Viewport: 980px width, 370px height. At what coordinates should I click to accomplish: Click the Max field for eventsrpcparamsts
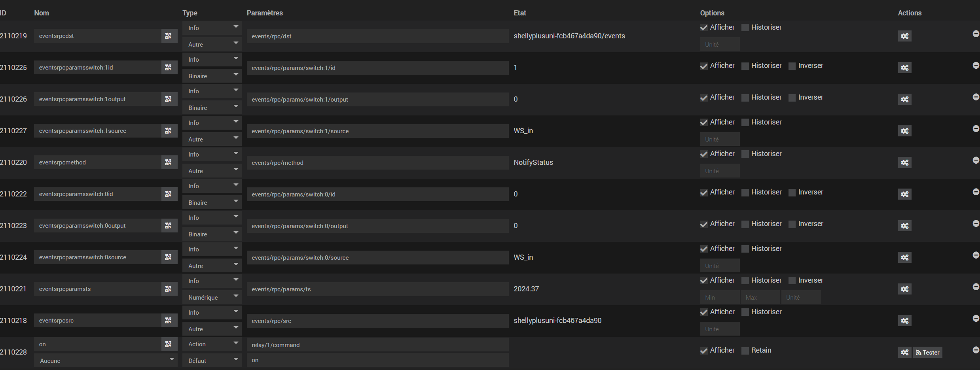tap(760, 297)
